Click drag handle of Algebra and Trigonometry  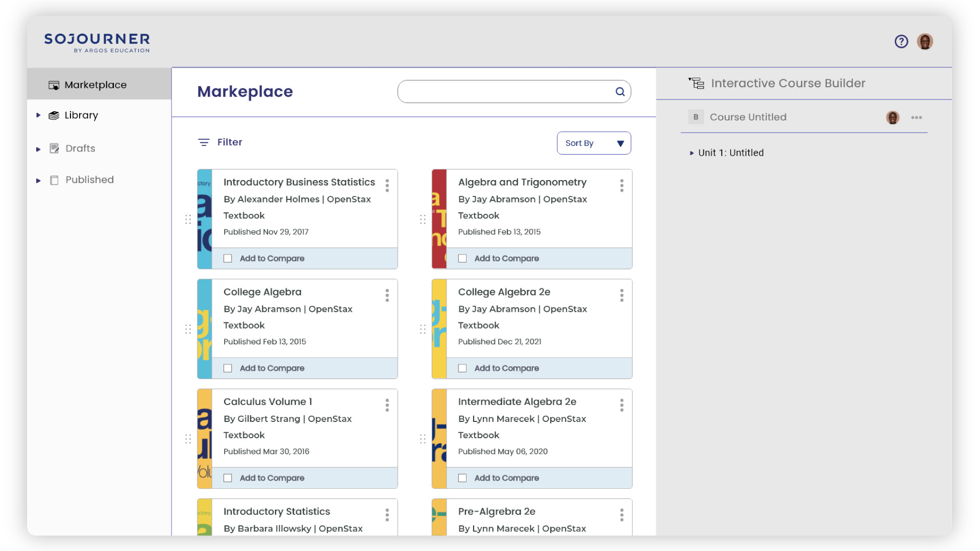pos(423,219)
